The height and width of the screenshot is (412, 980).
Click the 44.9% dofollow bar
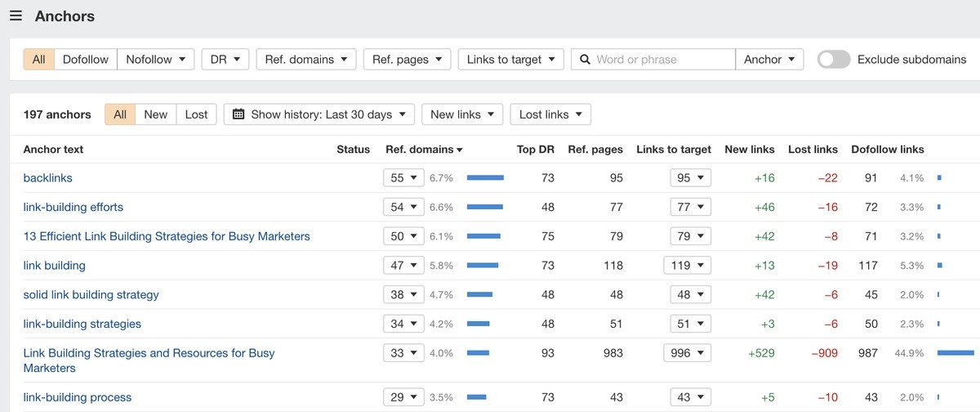coord(955,353)
